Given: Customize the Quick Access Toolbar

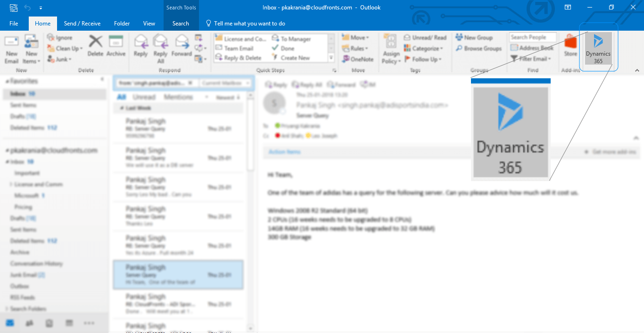Looking at the screenshot, I should click(41, 8).
